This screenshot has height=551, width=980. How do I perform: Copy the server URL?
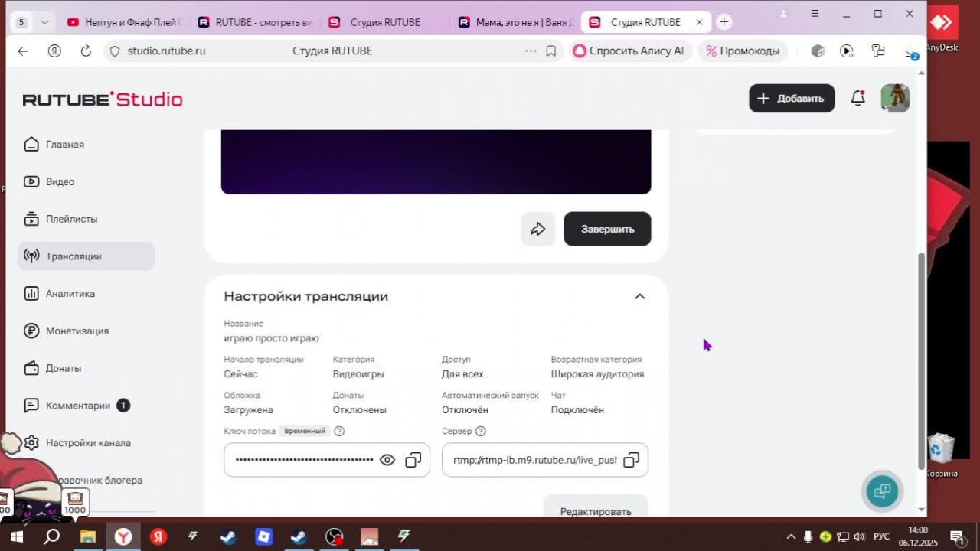click(631, 460)
